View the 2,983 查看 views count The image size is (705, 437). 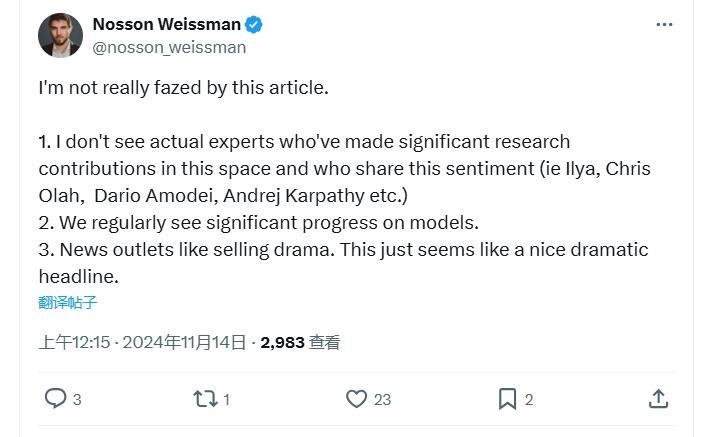click(x=300, y=342)
